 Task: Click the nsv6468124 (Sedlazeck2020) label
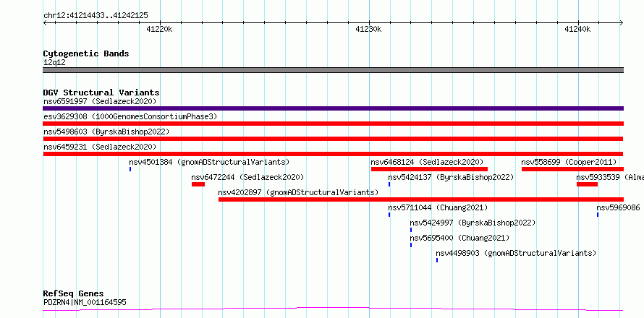pyautogui.click(x=427, y=162)
